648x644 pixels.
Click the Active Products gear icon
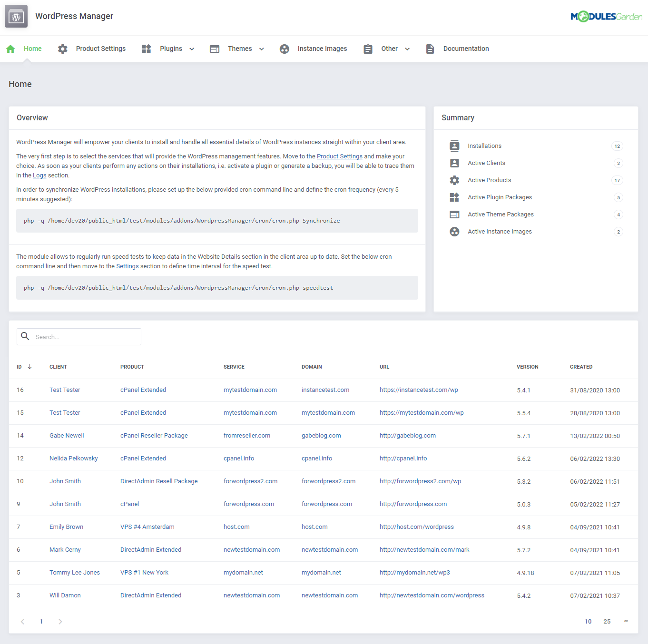454,180
